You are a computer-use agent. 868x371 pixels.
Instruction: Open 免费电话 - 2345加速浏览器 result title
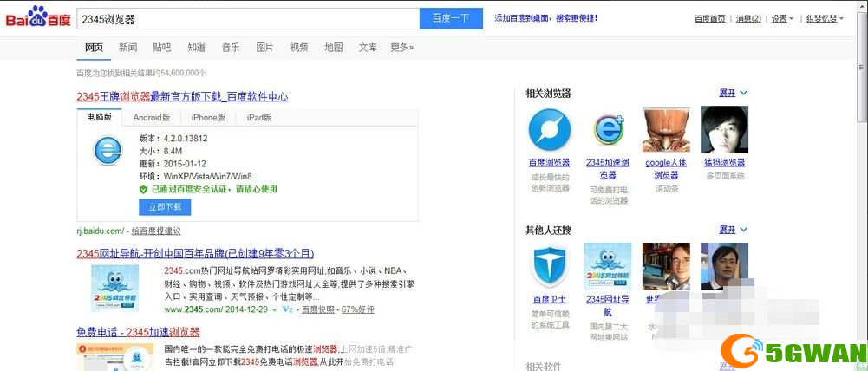pyautogui.click(x=138, y=332)
